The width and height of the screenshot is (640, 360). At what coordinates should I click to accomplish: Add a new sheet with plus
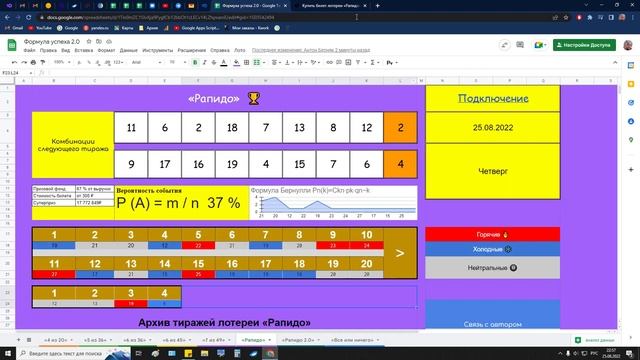18,340
